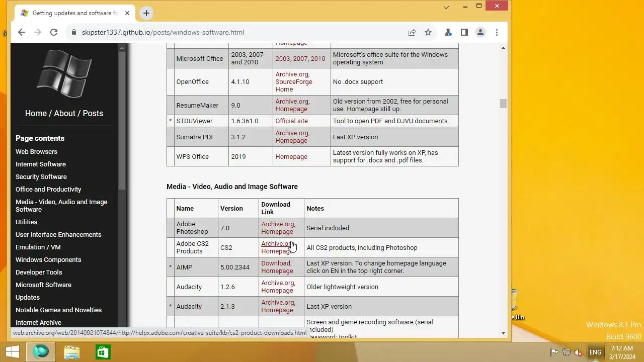Jump to Windows Components section
The width and height of the screenshot is (644, 362).
[48, 259]
